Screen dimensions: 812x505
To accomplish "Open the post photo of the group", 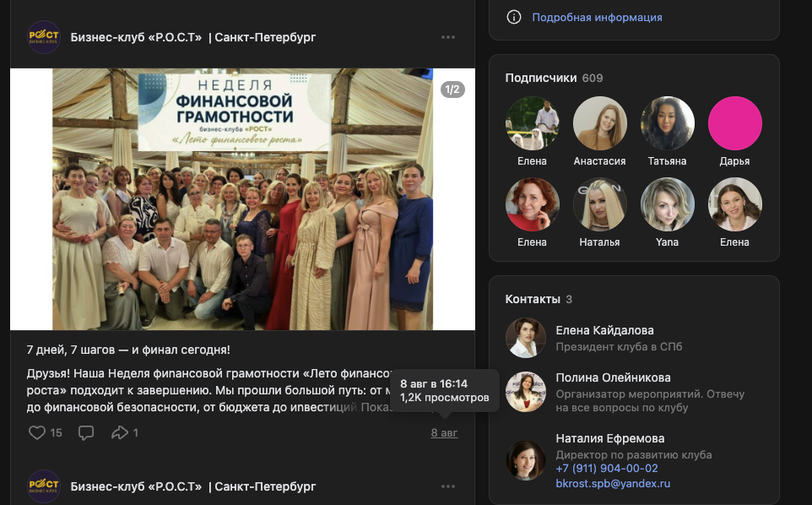I will point(242,199).
